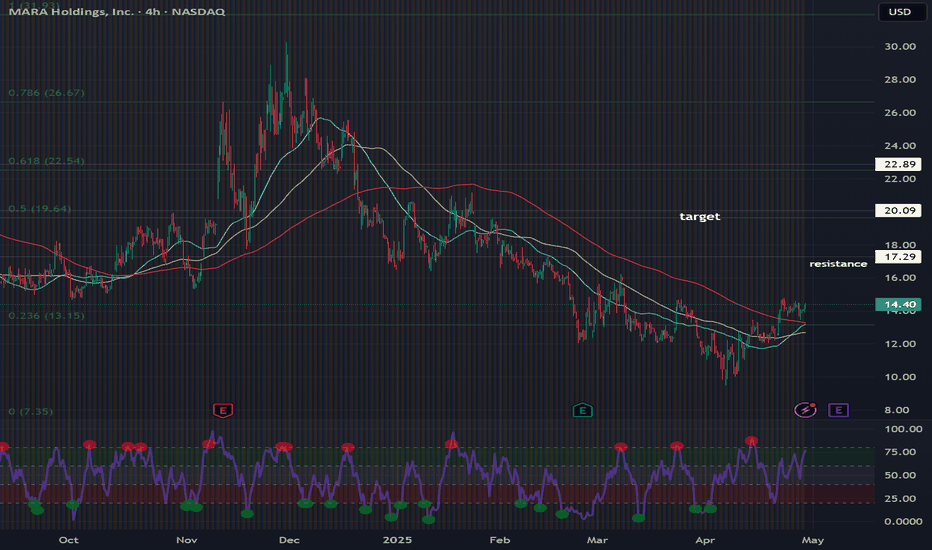Click the 'target' text annotation
Screen dimensions: 932x550
[700, 216]
